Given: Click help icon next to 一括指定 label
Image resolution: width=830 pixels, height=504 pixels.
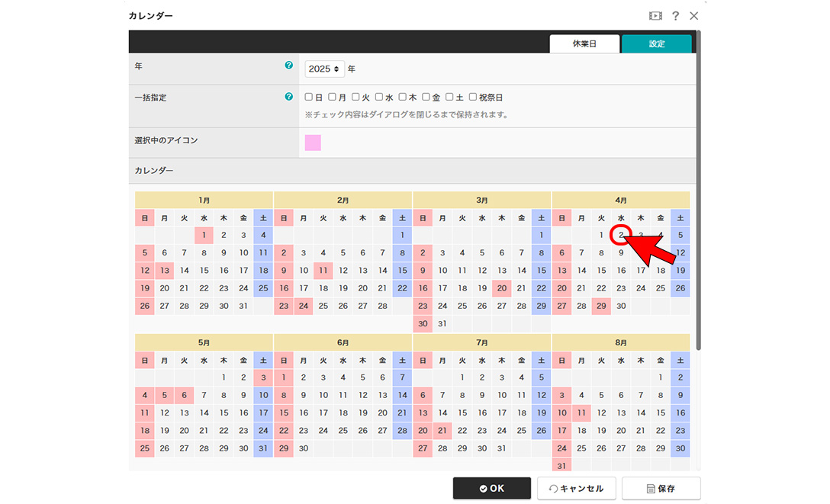Looking at the screenshot, I should coord(288,97).
